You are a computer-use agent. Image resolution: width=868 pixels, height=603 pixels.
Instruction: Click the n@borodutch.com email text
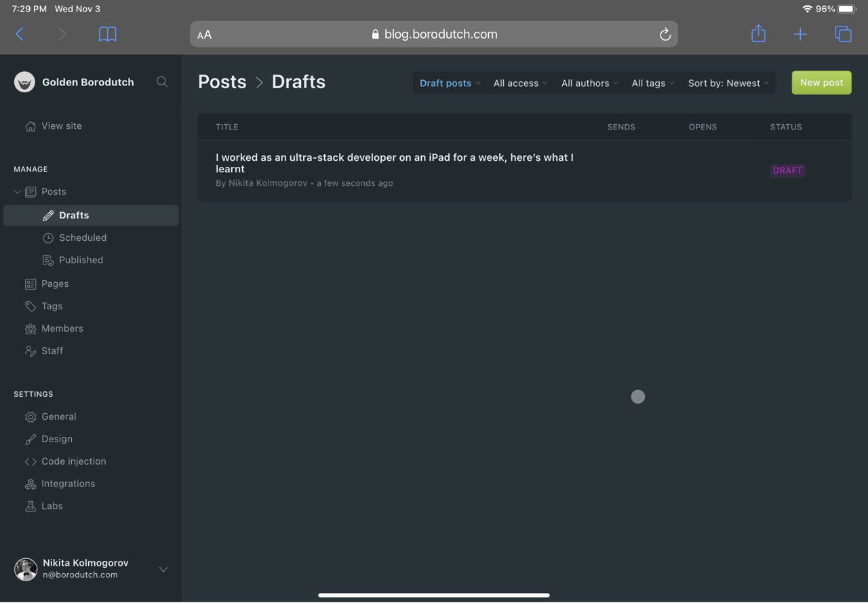[80, 575]
